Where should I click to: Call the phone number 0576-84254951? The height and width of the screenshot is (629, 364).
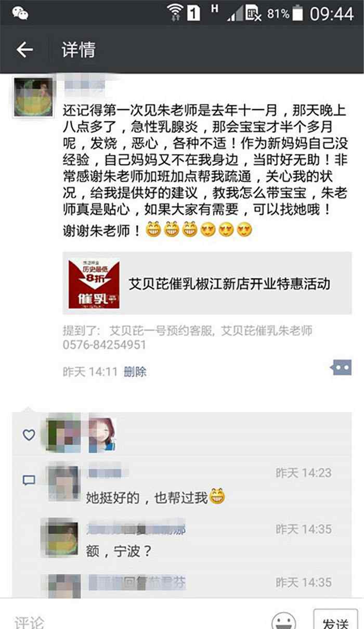105,345
